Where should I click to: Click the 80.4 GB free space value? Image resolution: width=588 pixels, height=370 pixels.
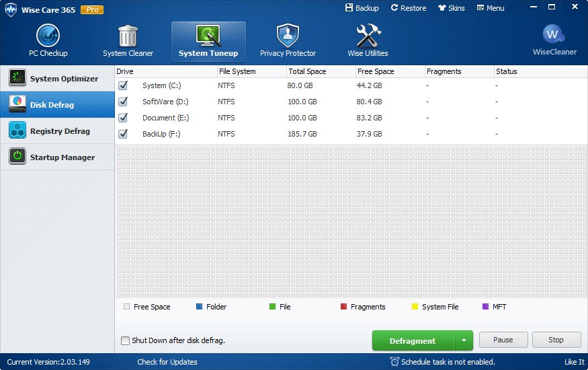370,102
